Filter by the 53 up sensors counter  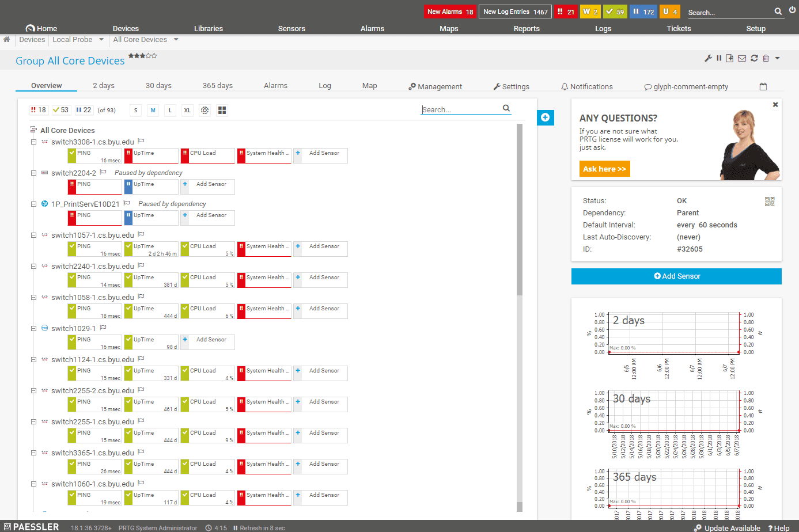click(60, 110)
